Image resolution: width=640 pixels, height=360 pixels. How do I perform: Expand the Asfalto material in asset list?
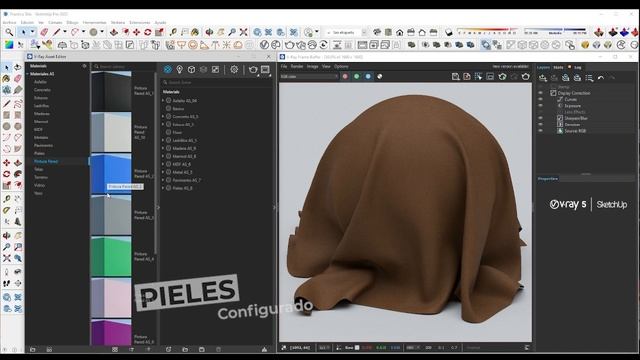tap(163, 100)
